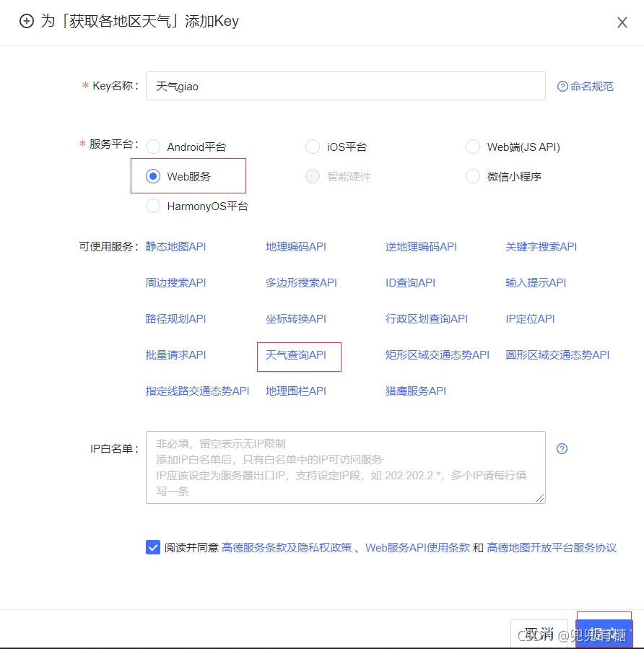The width and height of the screenshot is (644, 649).
Task: Open the 天气查询API link
Action: pos(296,354)
